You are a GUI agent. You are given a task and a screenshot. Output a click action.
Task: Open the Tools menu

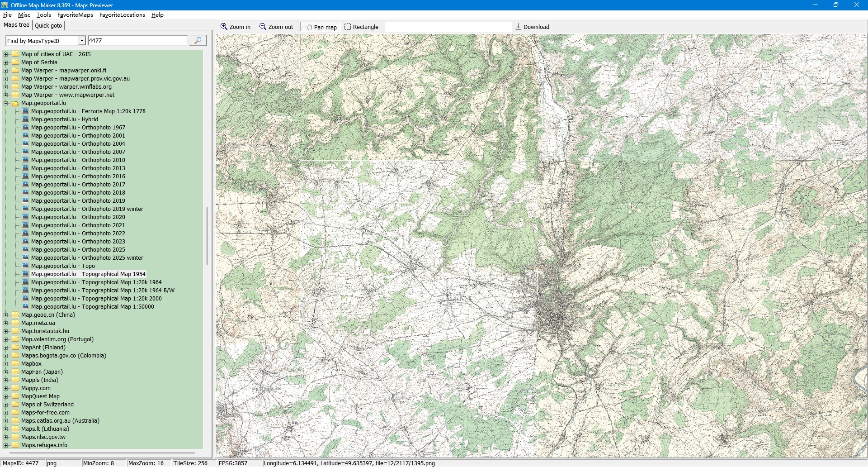[43, 15]
